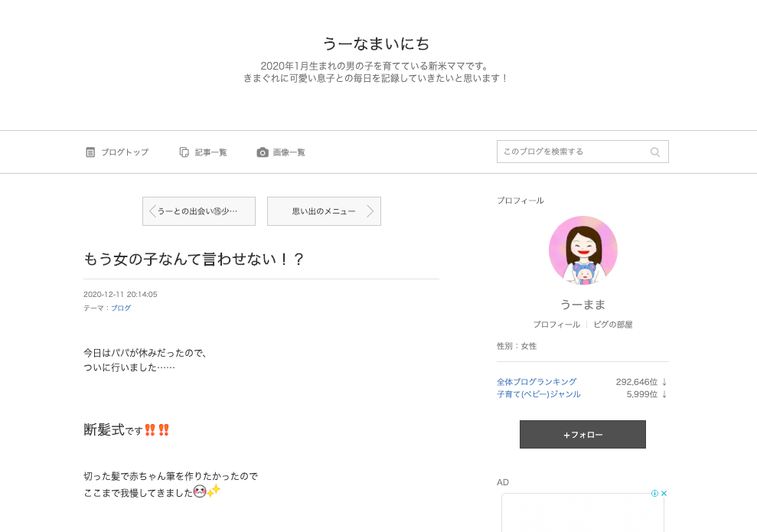
Task: Click the left chevron for previous article
Action: click(x=152, y=211)
